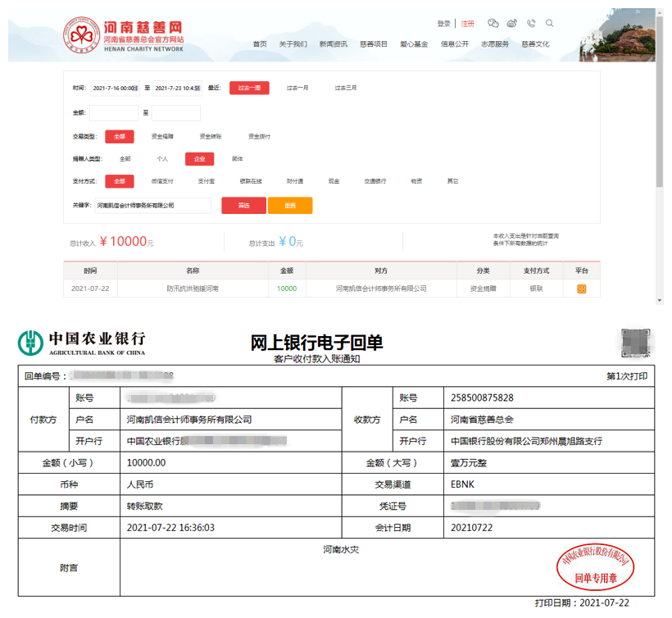Choose 团体 donor type
Screen dimensions: 672x618
[x=238, y=159]
